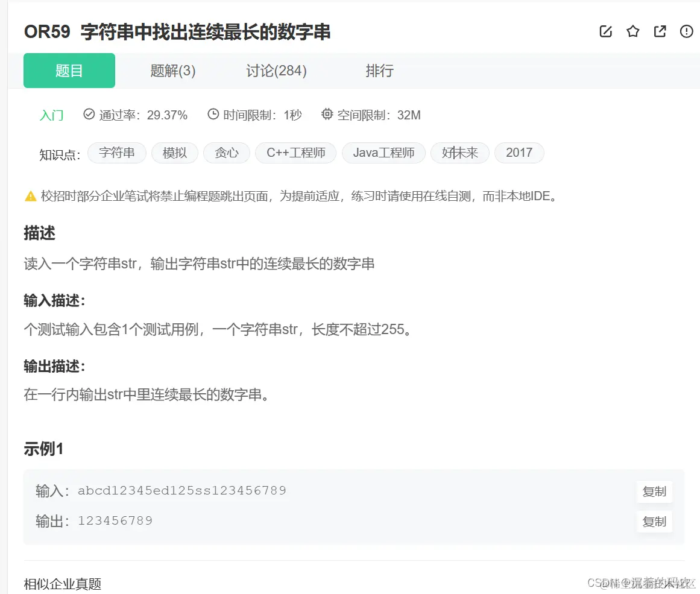Open the 相似企业真题 link
The image size is (700, 594).
pyautogui.click(x=62, y=584)
